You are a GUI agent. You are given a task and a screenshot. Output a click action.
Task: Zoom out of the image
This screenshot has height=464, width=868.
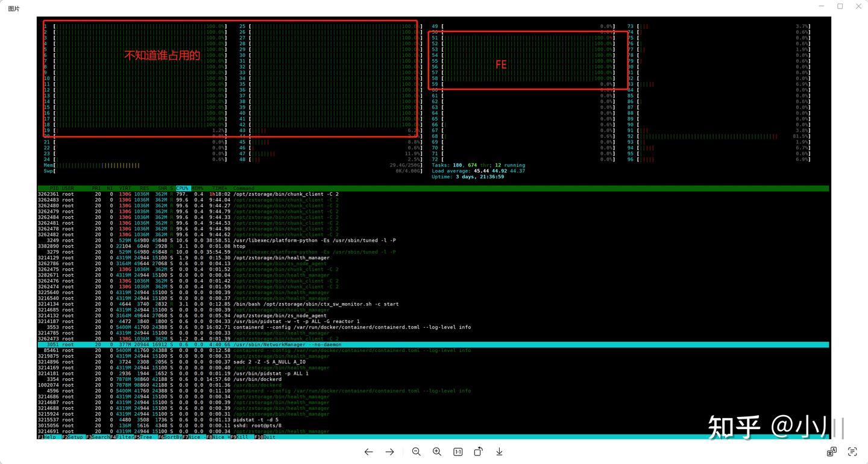[416, 451]
